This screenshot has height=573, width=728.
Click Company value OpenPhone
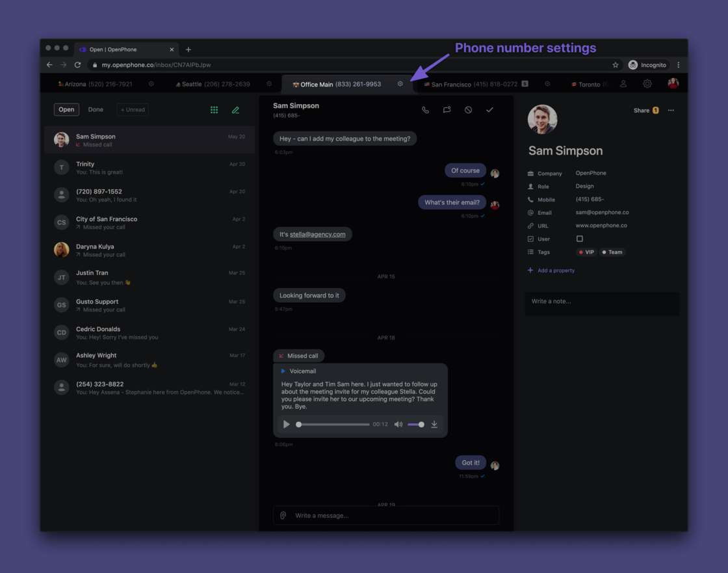(591, 173)
